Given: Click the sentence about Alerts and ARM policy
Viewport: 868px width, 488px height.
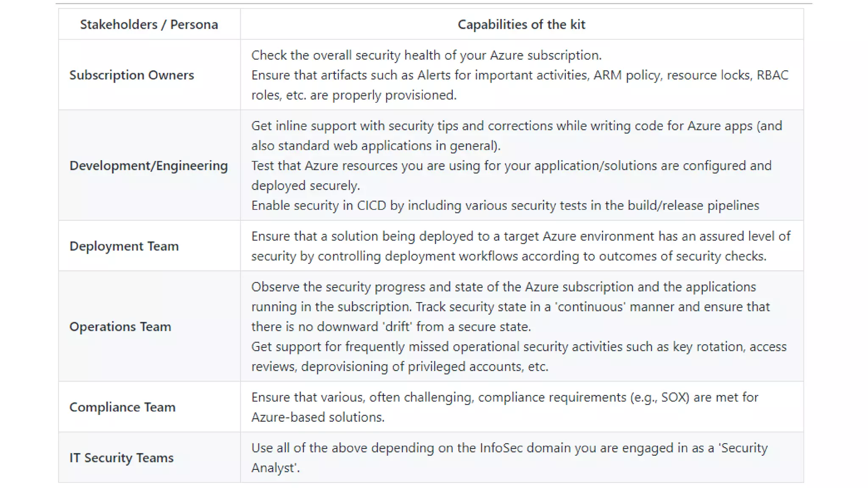Looking at the screenshot, I should tap(519, 75).
